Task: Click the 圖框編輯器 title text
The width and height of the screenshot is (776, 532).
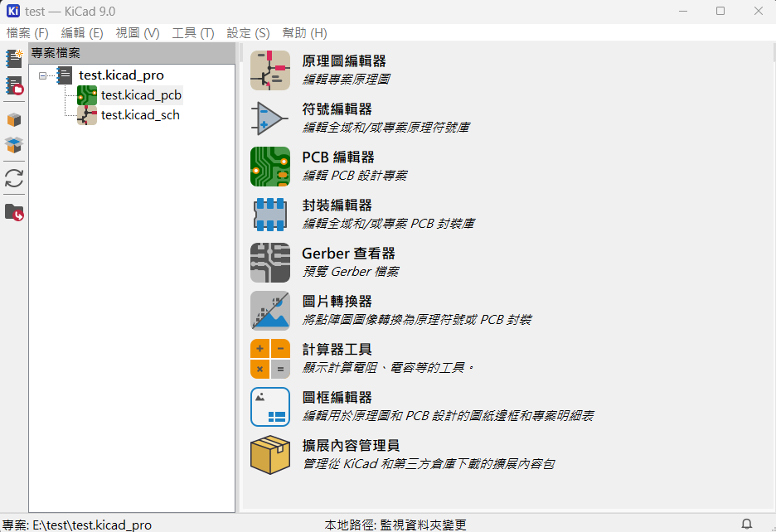Action: click(337, 398)
